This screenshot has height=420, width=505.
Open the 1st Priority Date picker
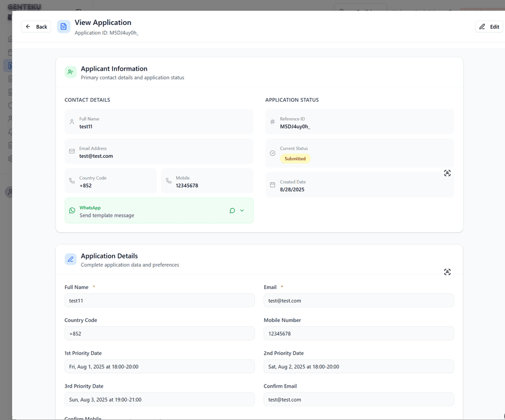coord(159,366)
